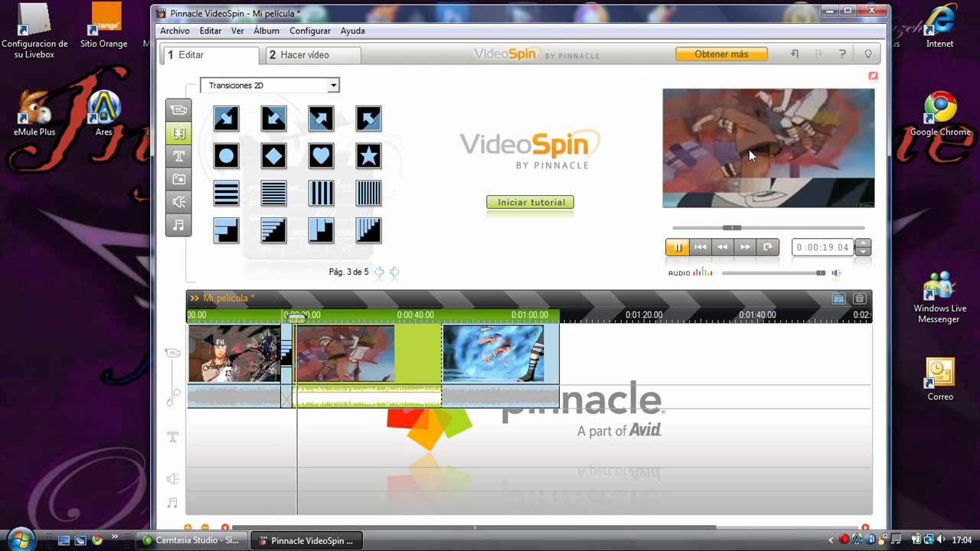Click the Iniciar tutorial button
This screenshot has width=980, height=551.
tap(530, 202)
